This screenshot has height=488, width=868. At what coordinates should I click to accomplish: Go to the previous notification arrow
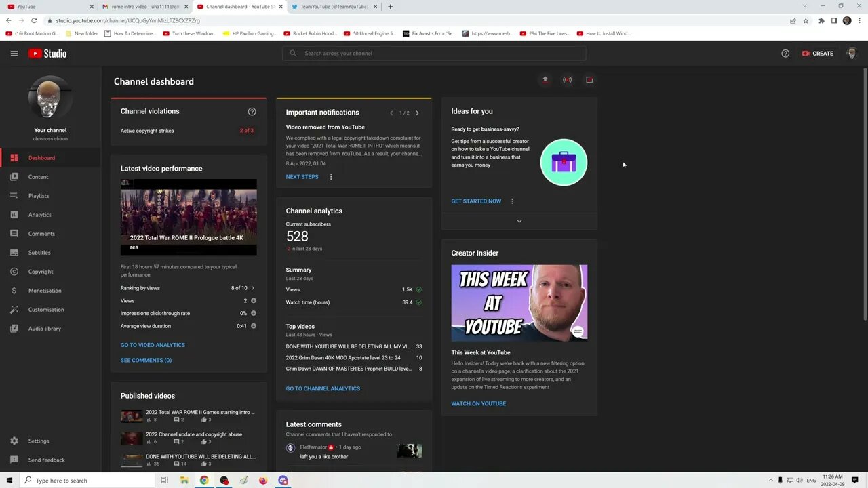(x=391, y=113)
